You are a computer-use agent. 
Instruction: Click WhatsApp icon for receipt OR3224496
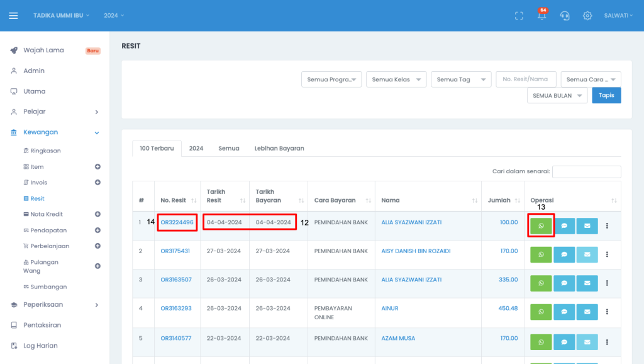tap(541, 225)
